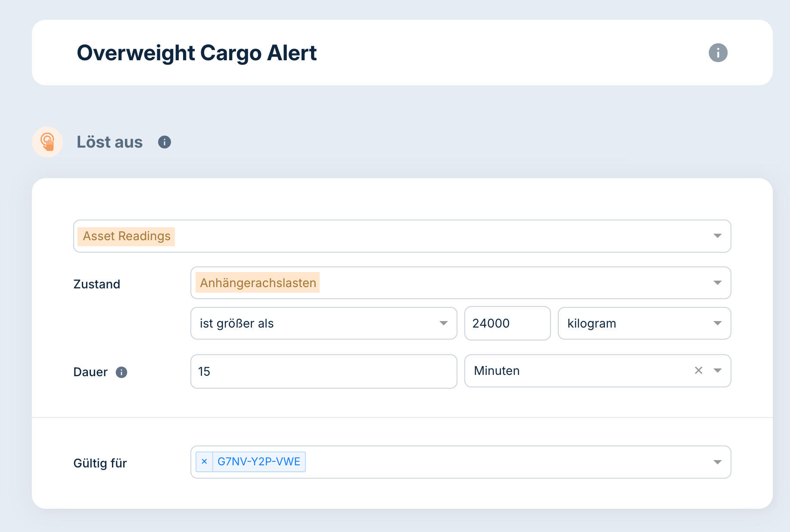This screenshot has width=790, height=532.
Task: Show info for the Dauer field
Action: (x=121, y=372)
